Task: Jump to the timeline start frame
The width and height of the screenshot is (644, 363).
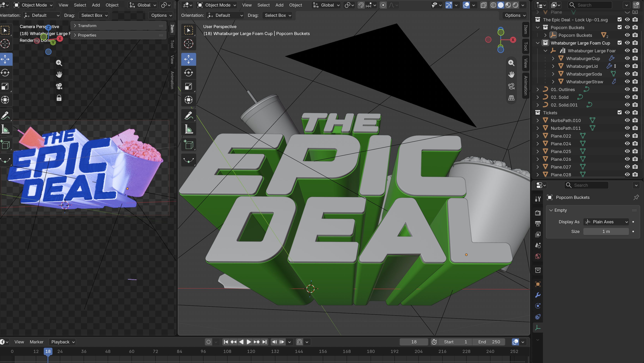Action: point(226,342)
